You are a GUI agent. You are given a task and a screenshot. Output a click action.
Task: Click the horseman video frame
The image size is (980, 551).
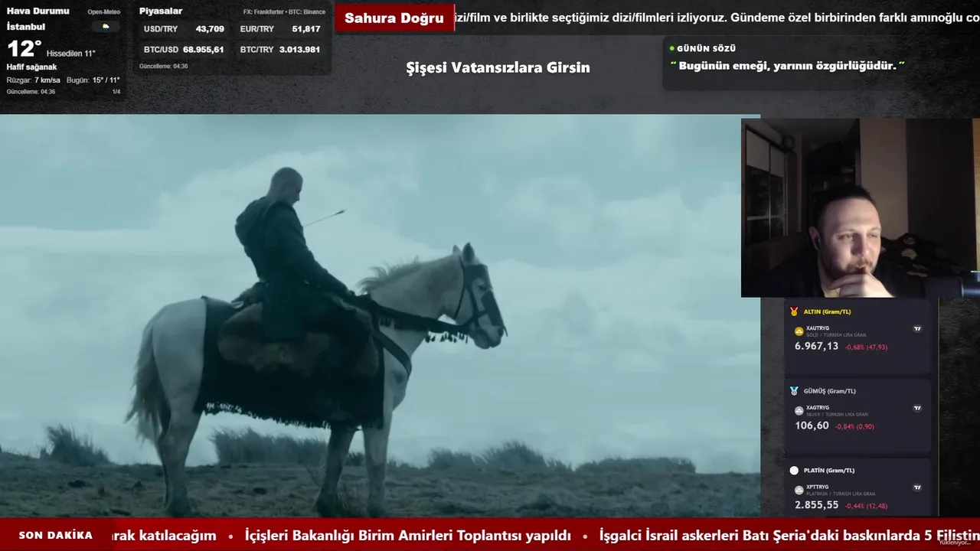pos(380,316)
